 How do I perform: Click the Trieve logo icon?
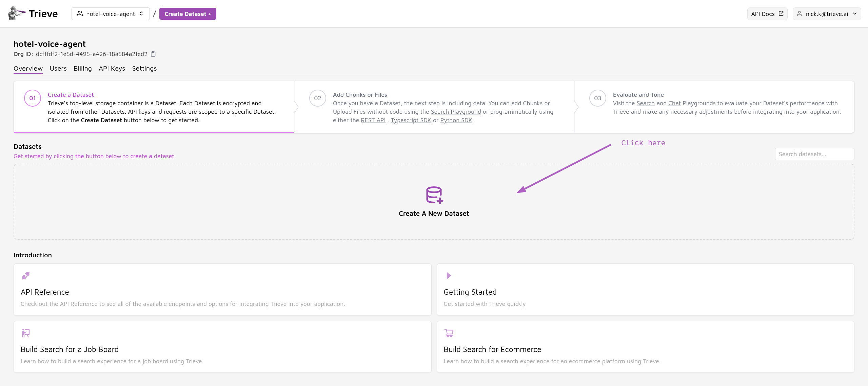tap(17, 13)
